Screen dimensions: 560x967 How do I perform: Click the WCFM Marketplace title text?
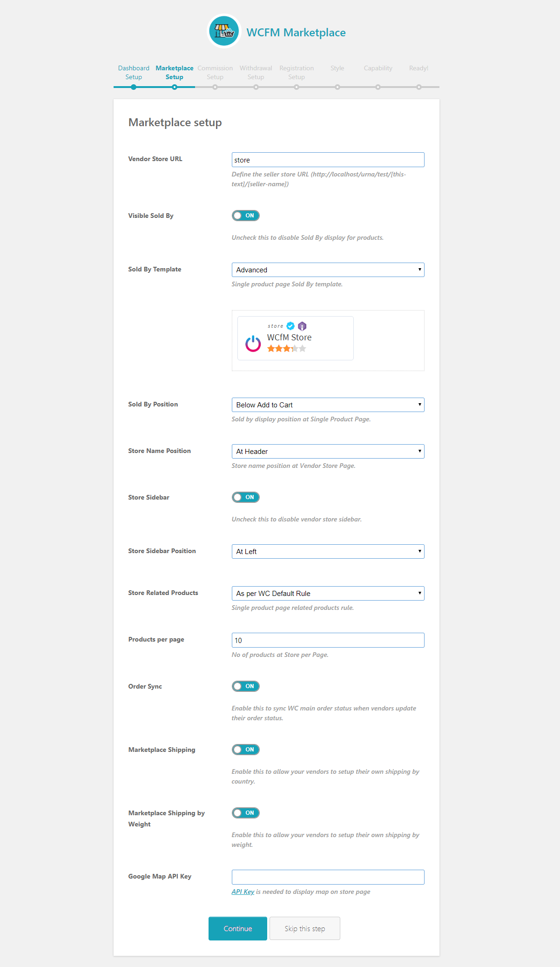coord(296,33)
